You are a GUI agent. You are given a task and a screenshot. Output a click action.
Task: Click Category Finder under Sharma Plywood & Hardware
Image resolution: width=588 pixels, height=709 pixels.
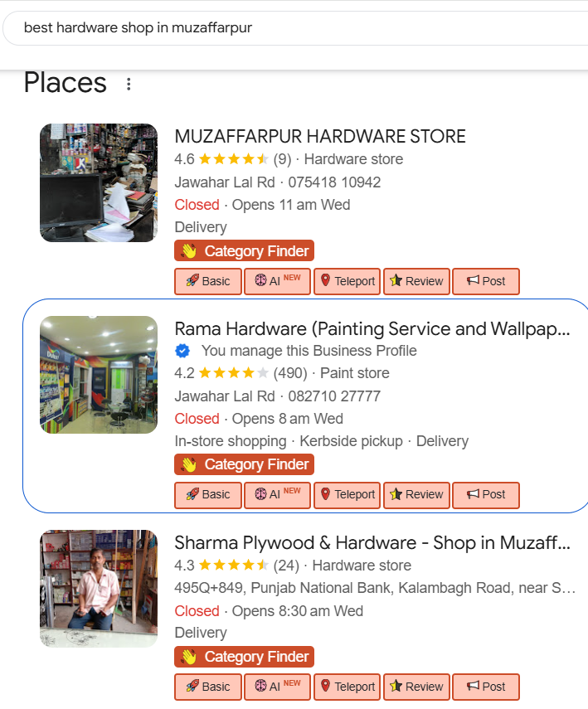click(x=245, y=657)
